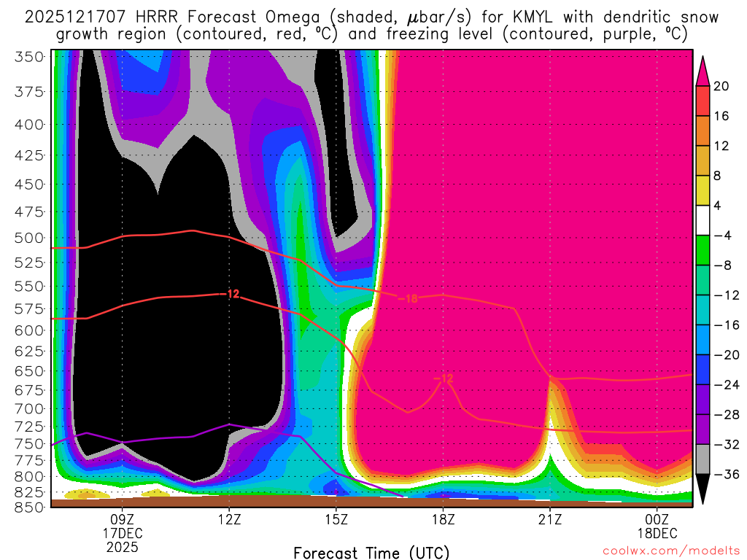
Task: Pick the red colorbar swatch between 16 and 20
Action: 703,101
